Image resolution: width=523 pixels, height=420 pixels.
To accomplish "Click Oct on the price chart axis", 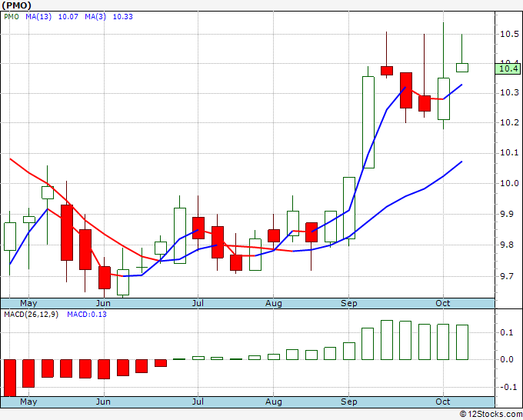I will coord(443,303).
